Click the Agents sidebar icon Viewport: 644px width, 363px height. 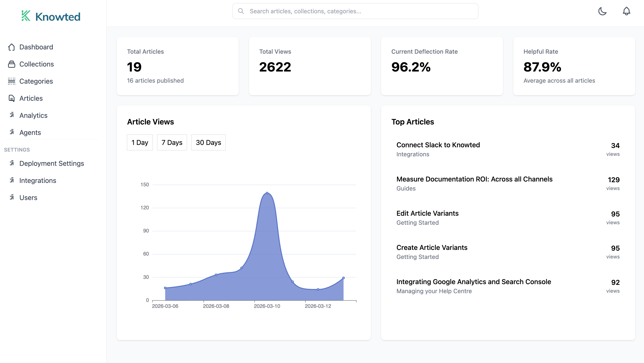[12, 132]
